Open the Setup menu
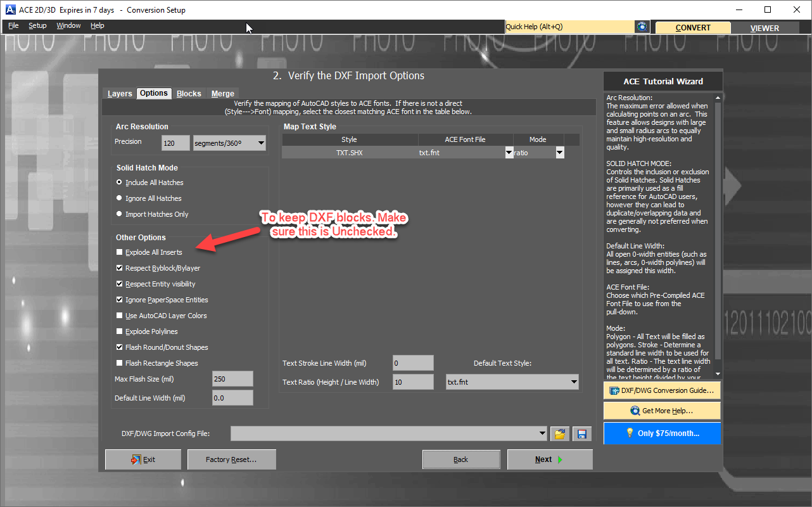812x507 pixels. (37, 26)
